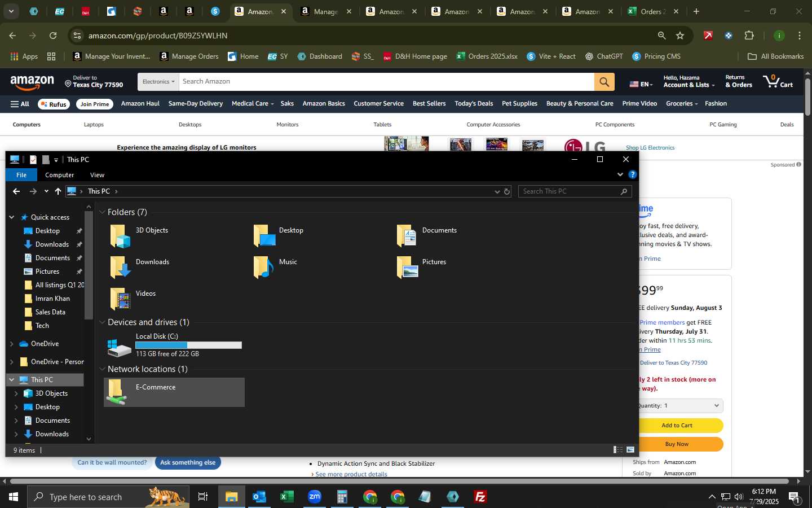Open Chrome extensions puzzle icon
The width and height of the screenshot is (812, 508).
point(749,36)
